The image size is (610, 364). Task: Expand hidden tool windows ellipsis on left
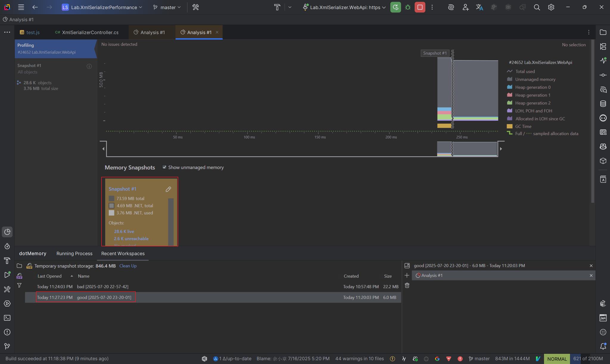tap(7, 32)
